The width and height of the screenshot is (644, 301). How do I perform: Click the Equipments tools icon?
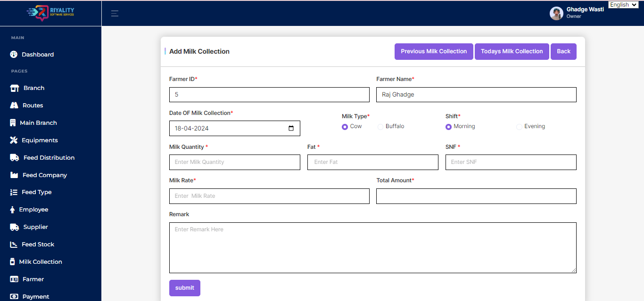tap(14, 140)
